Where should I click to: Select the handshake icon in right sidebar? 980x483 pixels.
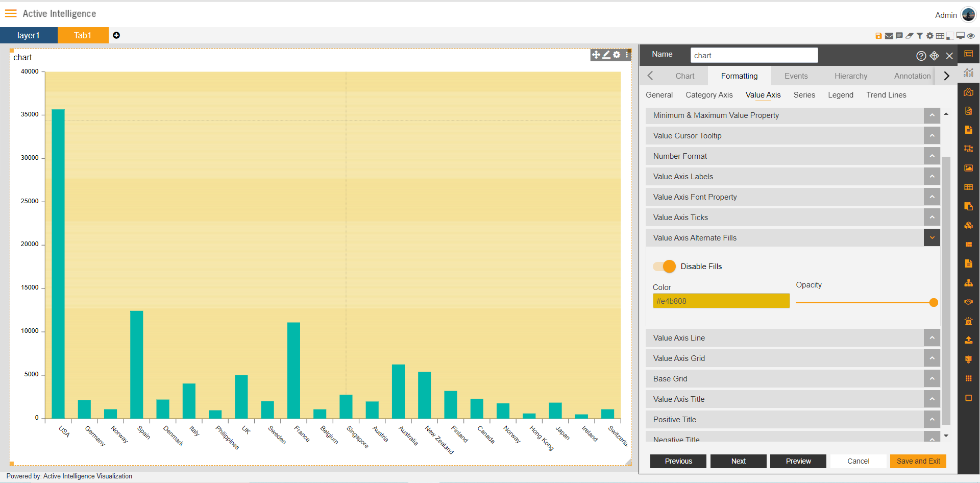(x=968, y=302)
